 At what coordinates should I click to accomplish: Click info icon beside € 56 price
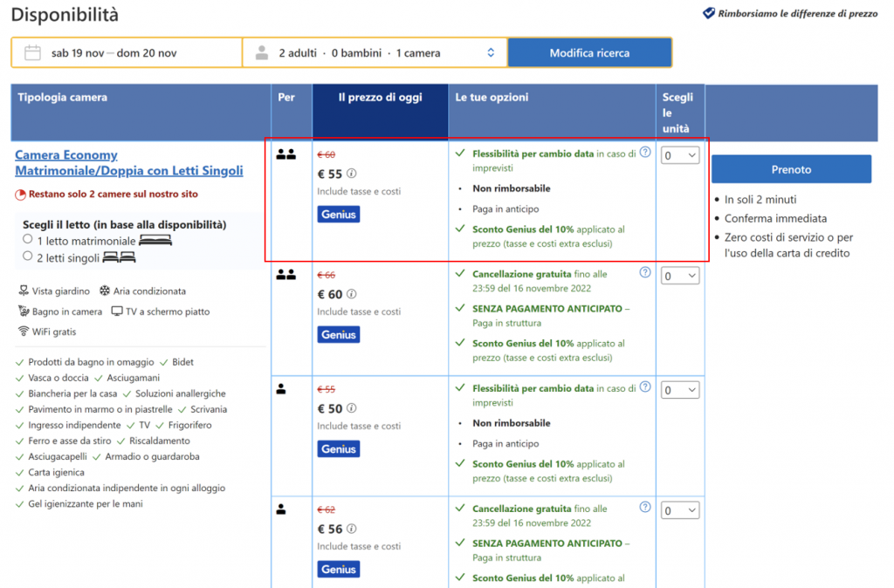point(352,530)
